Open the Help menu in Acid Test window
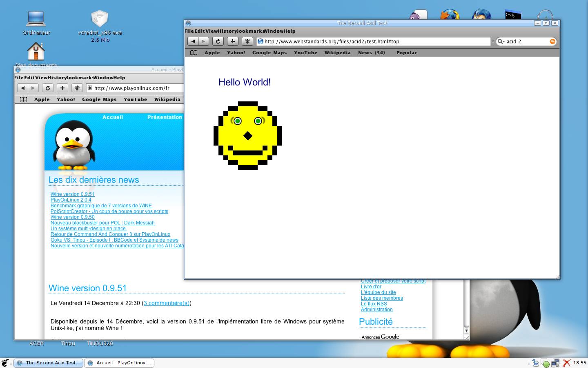588x368 pixels. tap(289, 31)
